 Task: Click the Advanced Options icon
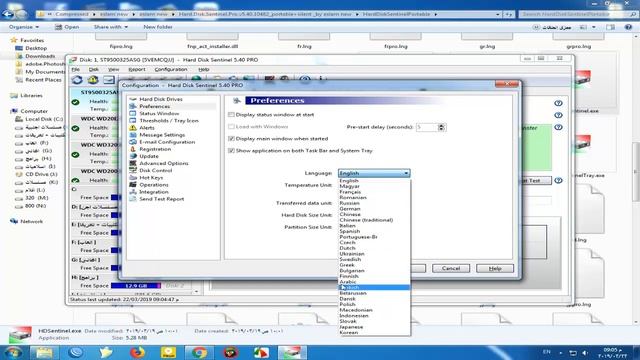[x=133, y=163]
